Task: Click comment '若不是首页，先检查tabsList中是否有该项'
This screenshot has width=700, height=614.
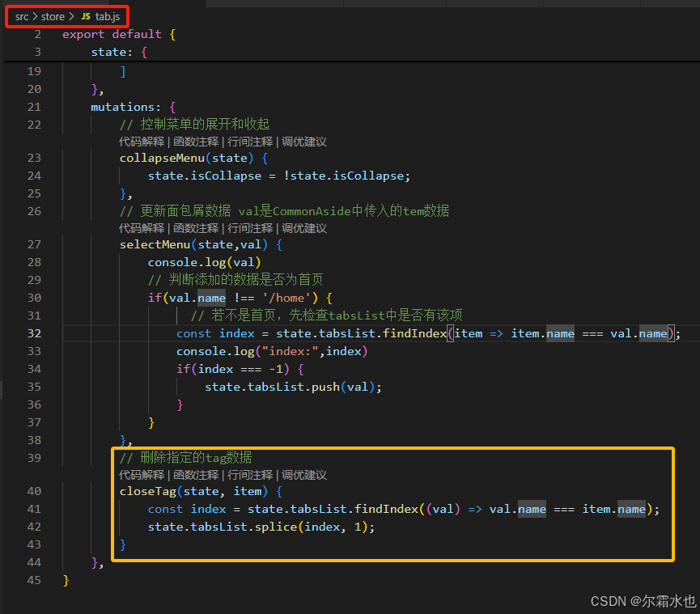Action: pos(337,315)
